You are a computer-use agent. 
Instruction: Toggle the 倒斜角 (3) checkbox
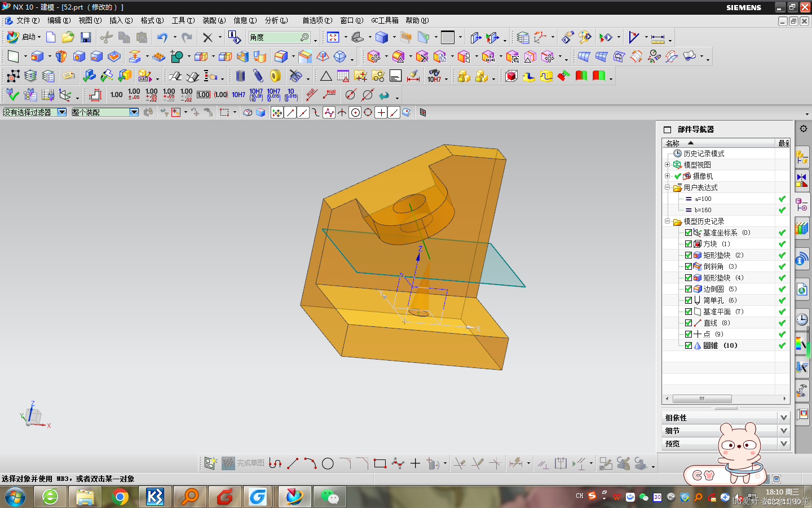pyautogui.click(x=689, y=266)
